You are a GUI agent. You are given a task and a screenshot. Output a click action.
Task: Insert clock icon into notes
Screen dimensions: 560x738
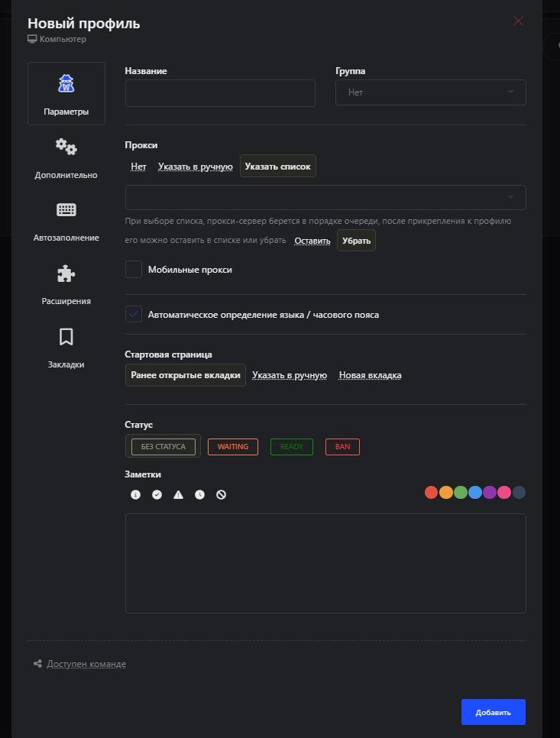pyautogui.click(x=200, y=494)
